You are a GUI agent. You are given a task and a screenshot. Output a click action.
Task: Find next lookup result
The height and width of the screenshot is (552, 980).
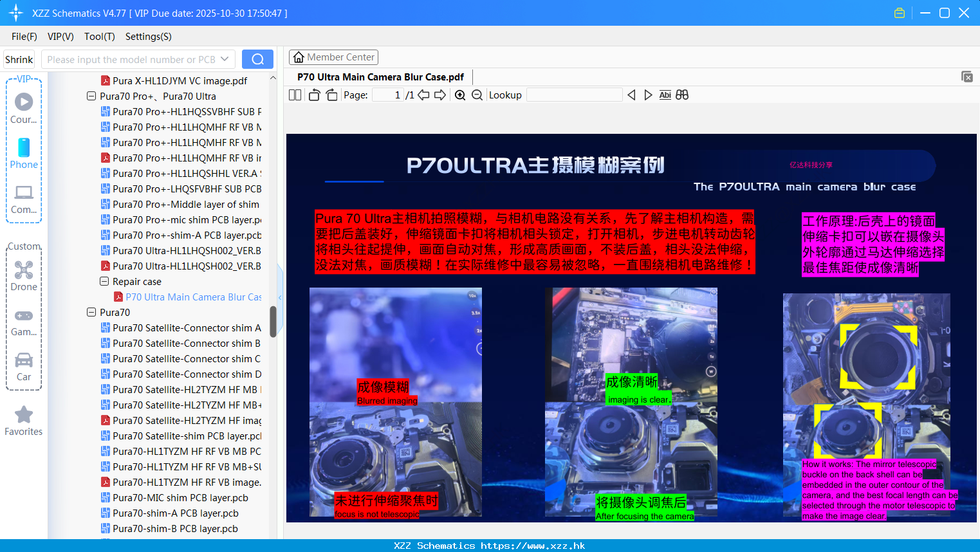pos(648,95)
